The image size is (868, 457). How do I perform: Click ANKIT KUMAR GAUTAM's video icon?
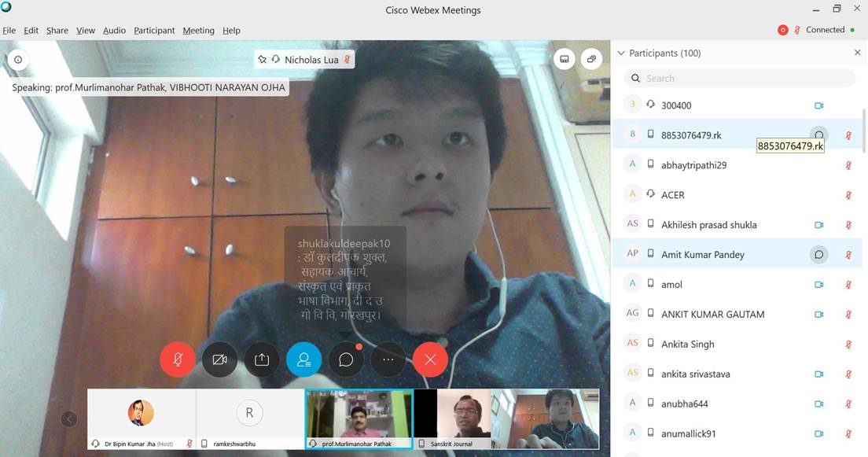[819, 315]
